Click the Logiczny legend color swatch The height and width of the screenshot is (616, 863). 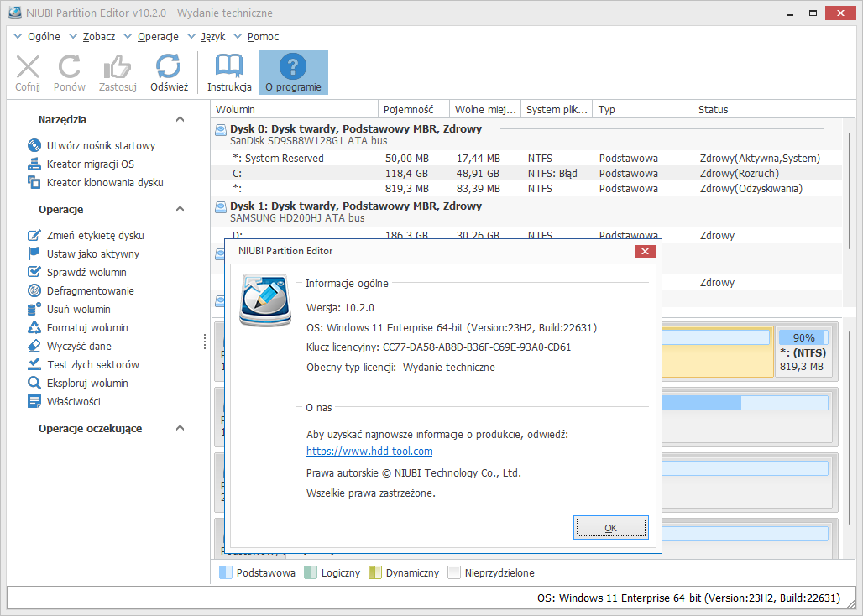pyautogui.click(x=311, y=573)
